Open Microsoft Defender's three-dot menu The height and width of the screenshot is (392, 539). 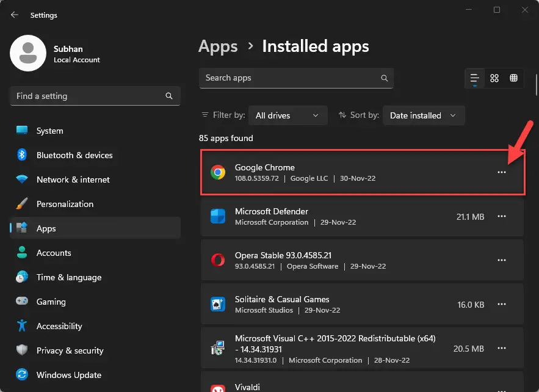pyautogui.click(x=501, y=216)
